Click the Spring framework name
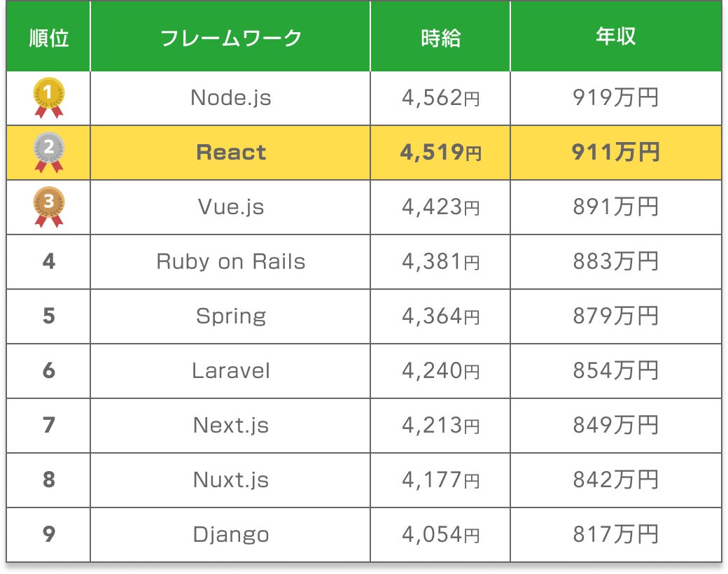The height and width of the screenshot is (574, 728). tap(230, 316)
